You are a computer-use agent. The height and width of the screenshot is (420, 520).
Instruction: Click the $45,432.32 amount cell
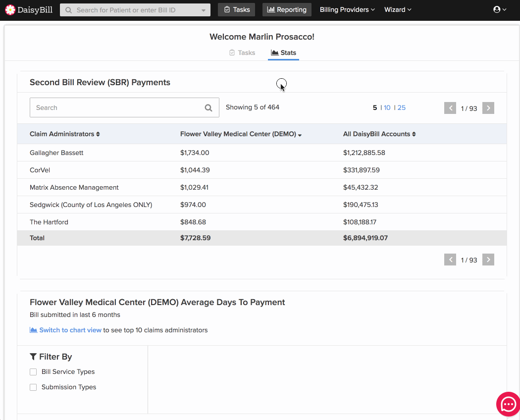[361, 187]
